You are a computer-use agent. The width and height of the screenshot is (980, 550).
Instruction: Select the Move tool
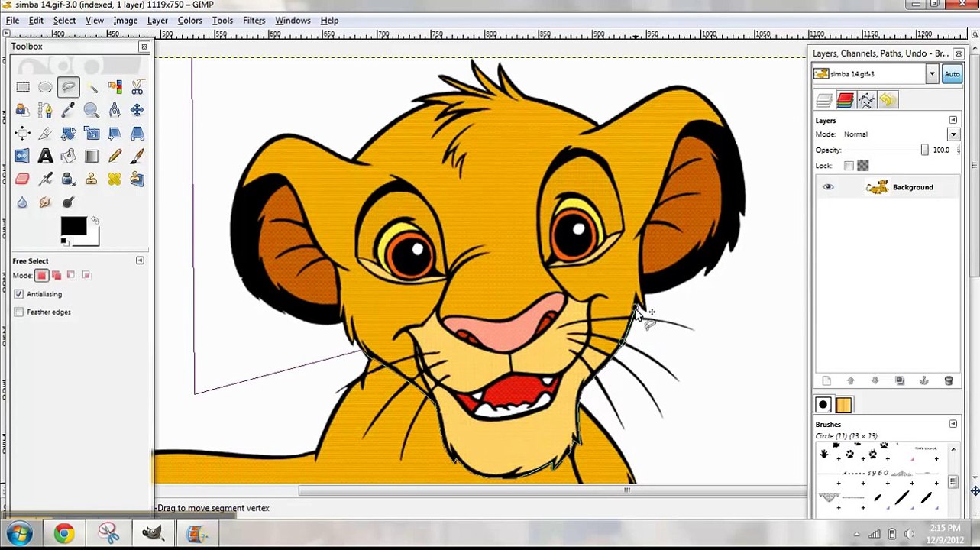[x=137, y=111]
